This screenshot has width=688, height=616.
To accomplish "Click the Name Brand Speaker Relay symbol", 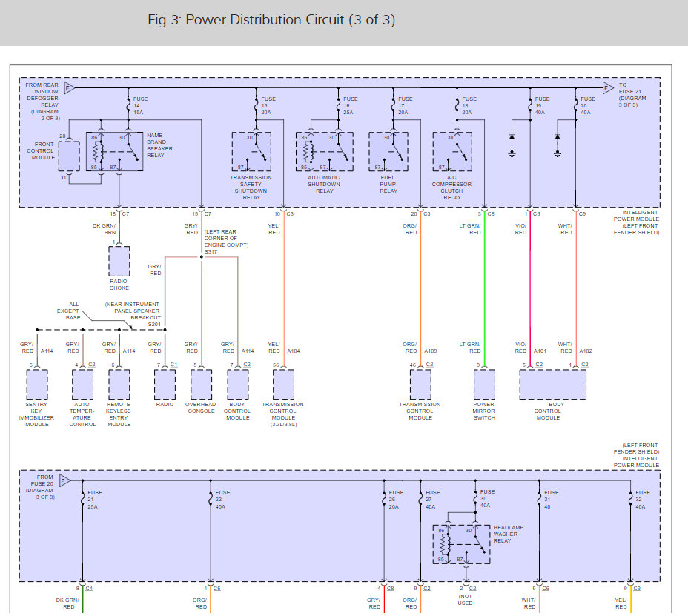I will pos(116,151).
